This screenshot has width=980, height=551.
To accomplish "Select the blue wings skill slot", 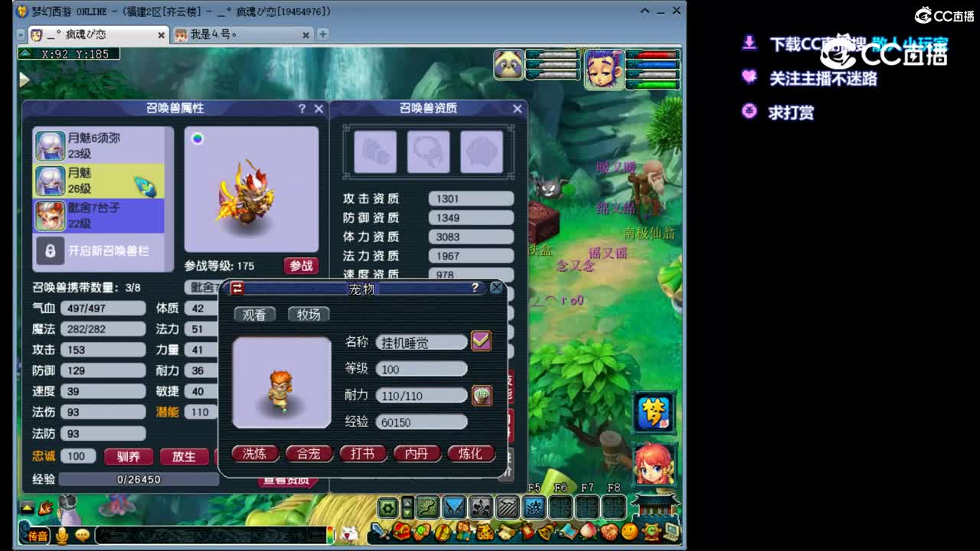I will pyautogui.click(x=455, y=507).
